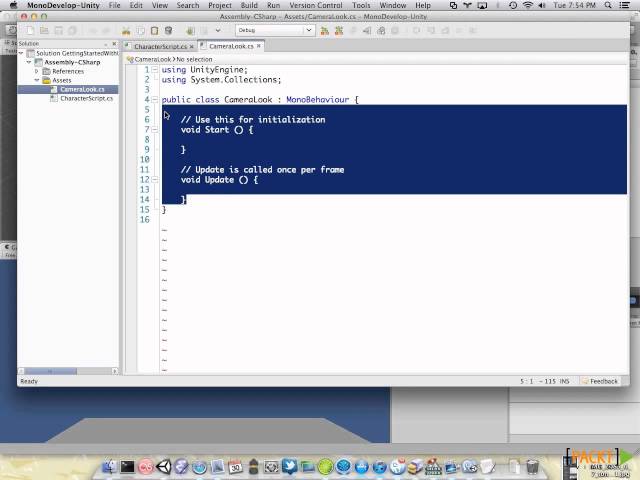Screen dimensions: 640x480
Task: Open Unity from the Dock
Action: click(x=164, y=466)
